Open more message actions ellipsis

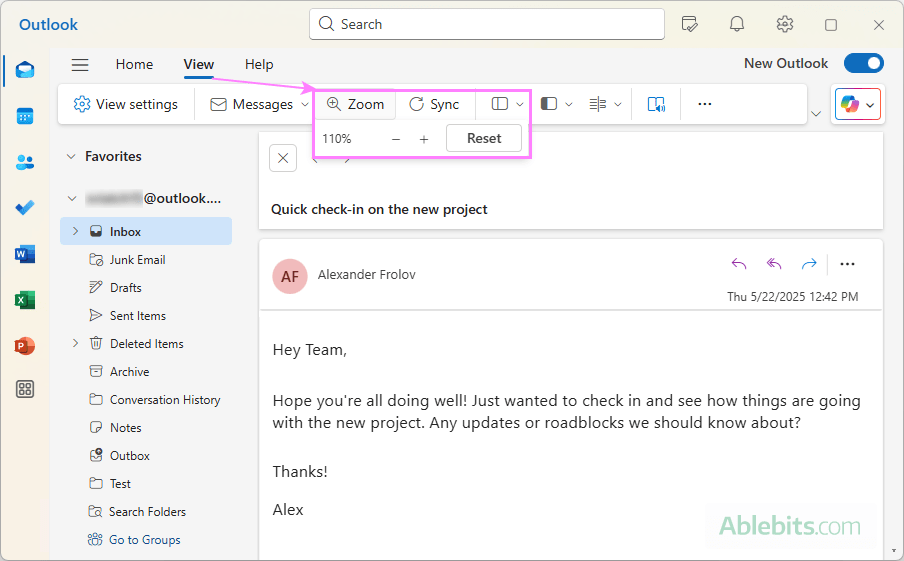[847, 264]
